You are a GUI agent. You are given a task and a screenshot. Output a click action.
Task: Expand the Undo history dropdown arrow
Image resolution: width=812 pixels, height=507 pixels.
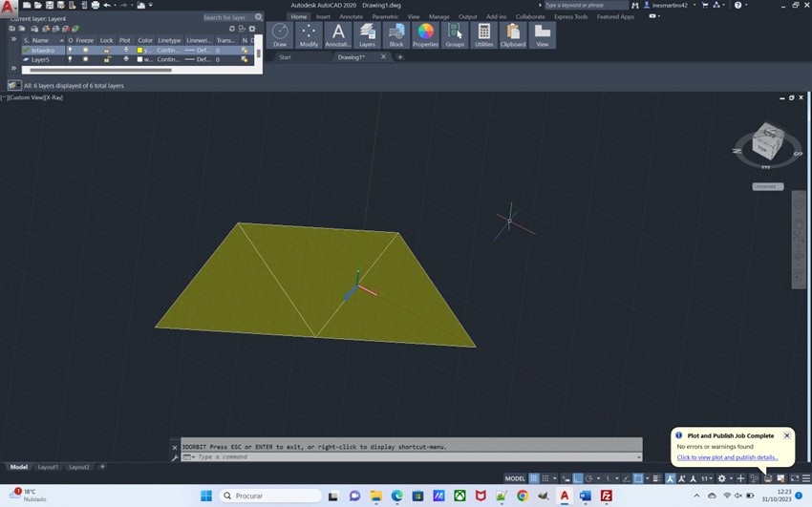115,5
